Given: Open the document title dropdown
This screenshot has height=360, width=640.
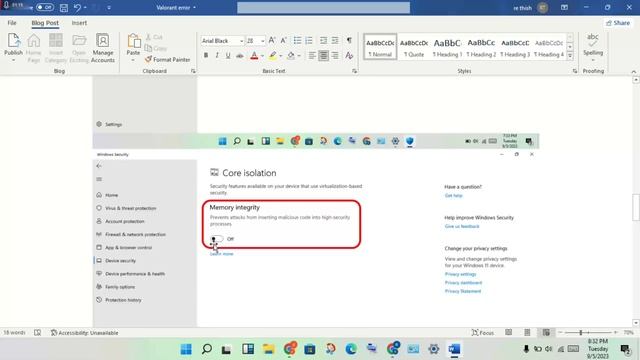Looking at the screenshot, I should pyautogui.click(x=194, y=7).
